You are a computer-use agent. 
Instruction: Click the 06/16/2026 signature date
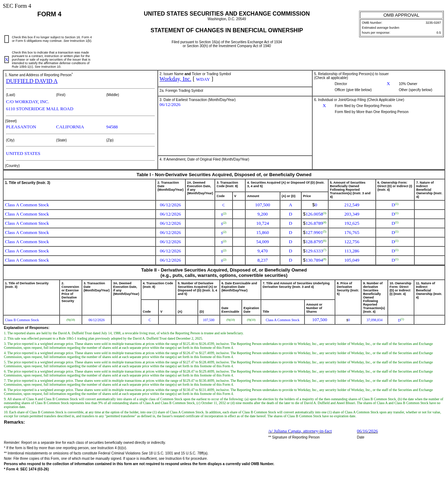coord(367,431)
